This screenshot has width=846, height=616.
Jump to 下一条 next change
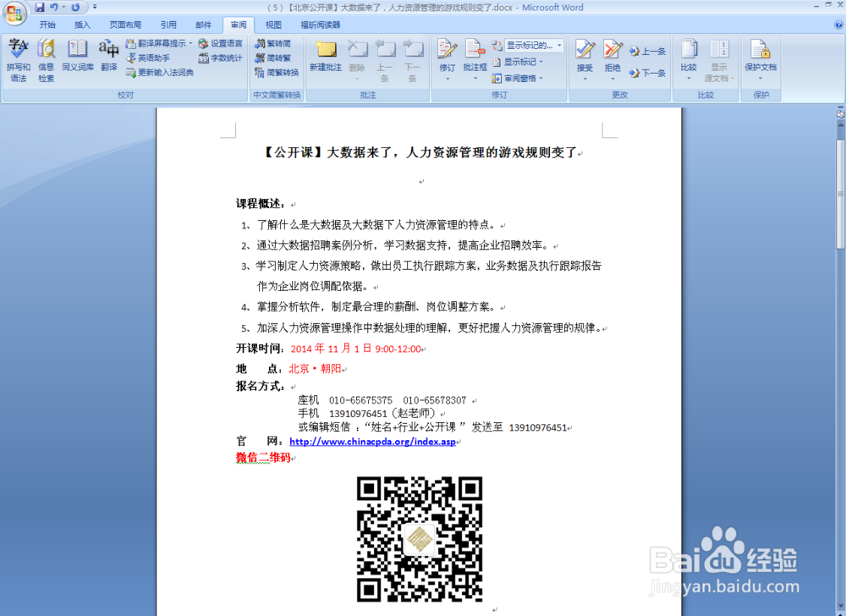pyautogui.click(x=647, y=73)
